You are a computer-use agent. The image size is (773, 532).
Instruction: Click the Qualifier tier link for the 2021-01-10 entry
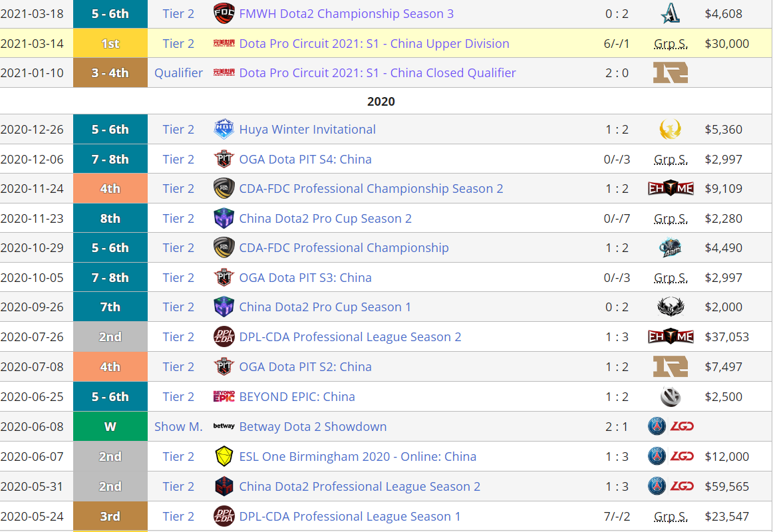tap(178, 73)
